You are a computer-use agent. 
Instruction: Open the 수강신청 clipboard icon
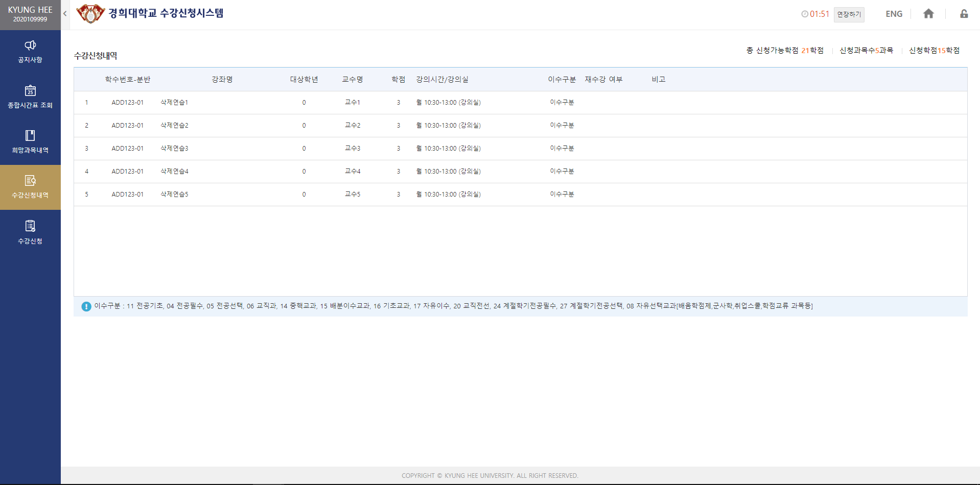click(30, 226)
